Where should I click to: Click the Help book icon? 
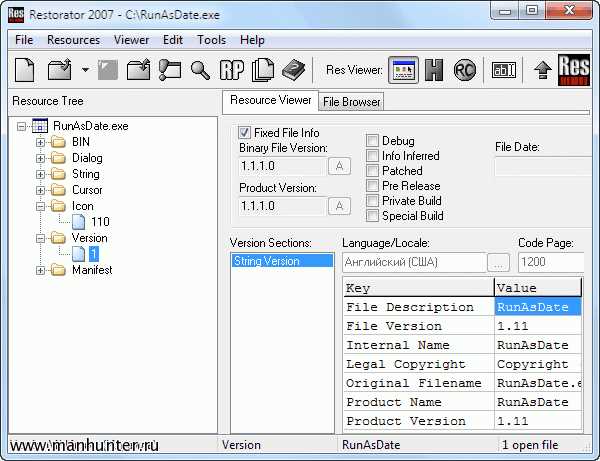293,70
